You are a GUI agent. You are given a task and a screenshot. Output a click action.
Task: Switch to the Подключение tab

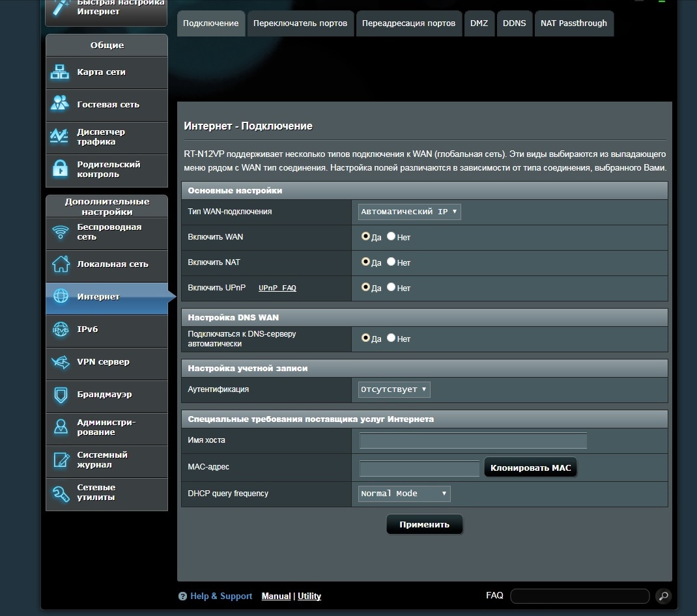point(210,23)
